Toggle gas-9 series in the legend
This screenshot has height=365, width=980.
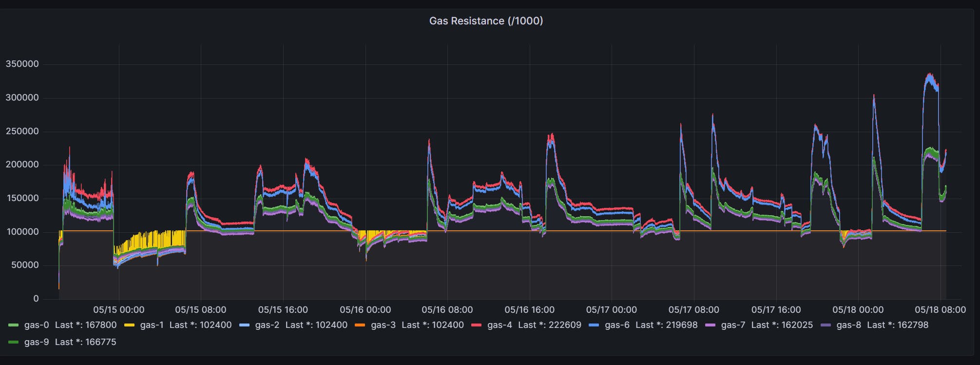(37, 342)
